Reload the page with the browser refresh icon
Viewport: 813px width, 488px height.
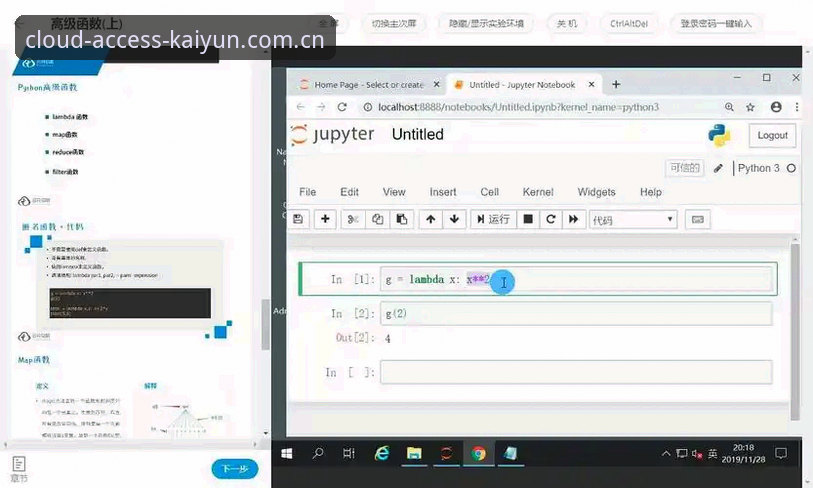tap(342, 107)
